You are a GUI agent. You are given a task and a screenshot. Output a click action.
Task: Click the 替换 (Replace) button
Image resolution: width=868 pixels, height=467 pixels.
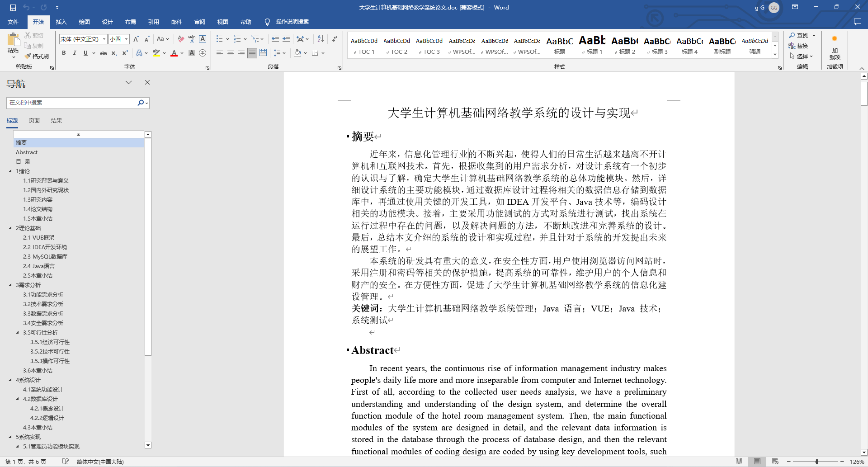coord(798,46)
